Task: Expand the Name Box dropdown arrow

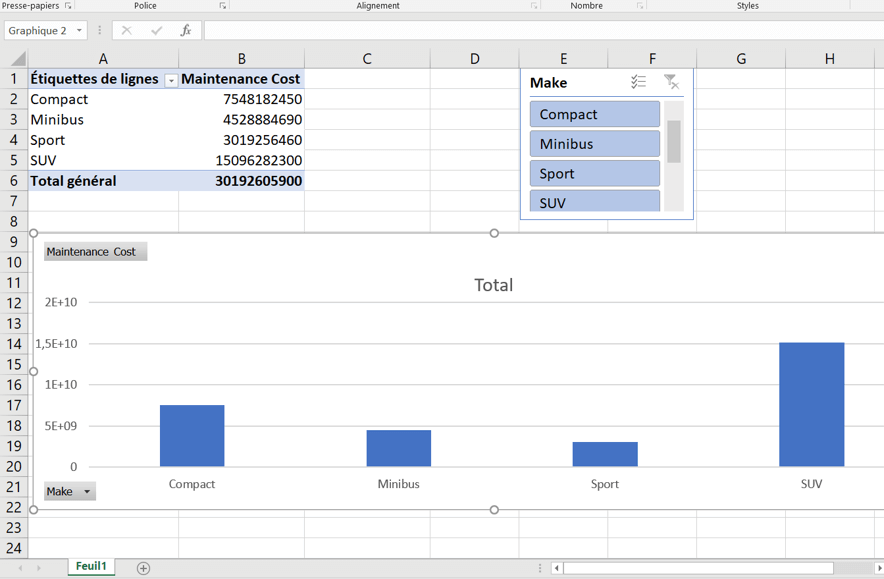Action: coord(79,30)
